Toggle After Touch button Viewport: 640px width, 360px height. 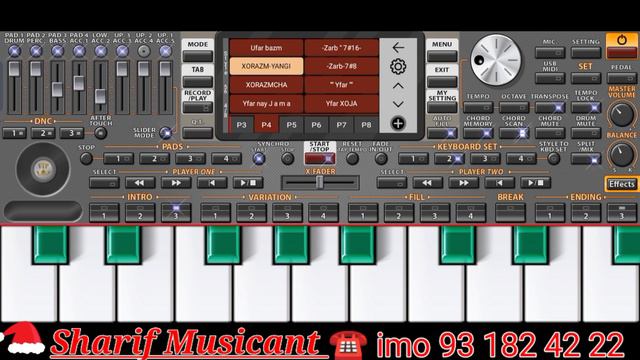coord(100,133)
